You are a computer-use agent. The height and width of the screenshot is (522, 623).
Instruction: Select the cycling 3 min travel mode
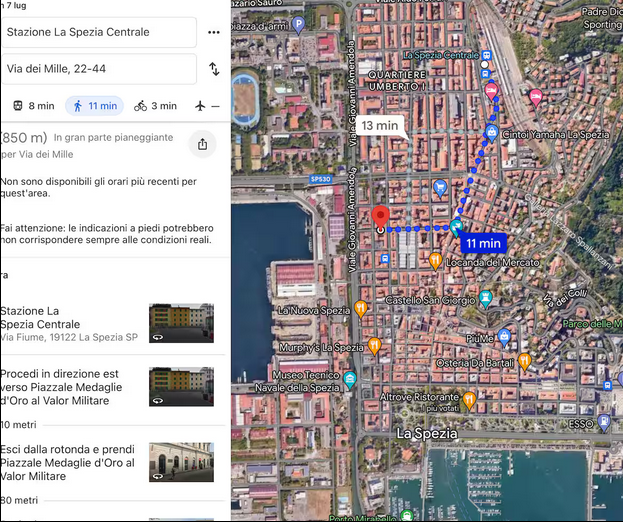coord(155,106)
